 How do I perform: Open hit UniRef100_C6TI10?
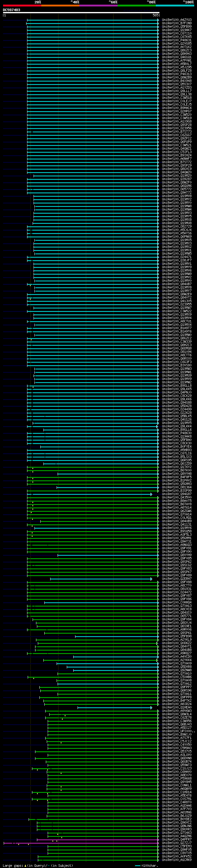[177, 33]
